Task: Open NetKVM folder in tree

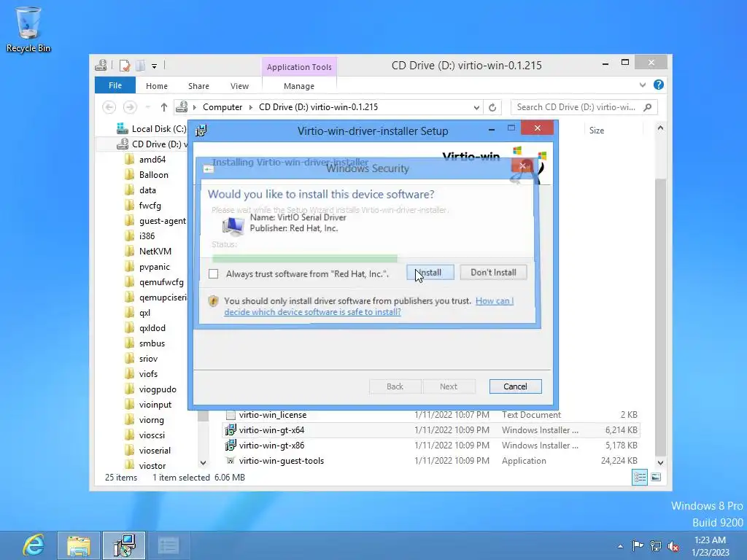Action: [148, 252]
